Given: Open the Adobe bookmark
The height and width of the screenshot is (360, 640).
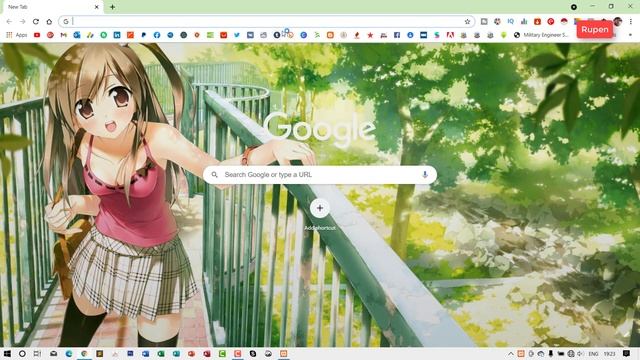Looking at the screenshot, I should (x=450, y=35).
